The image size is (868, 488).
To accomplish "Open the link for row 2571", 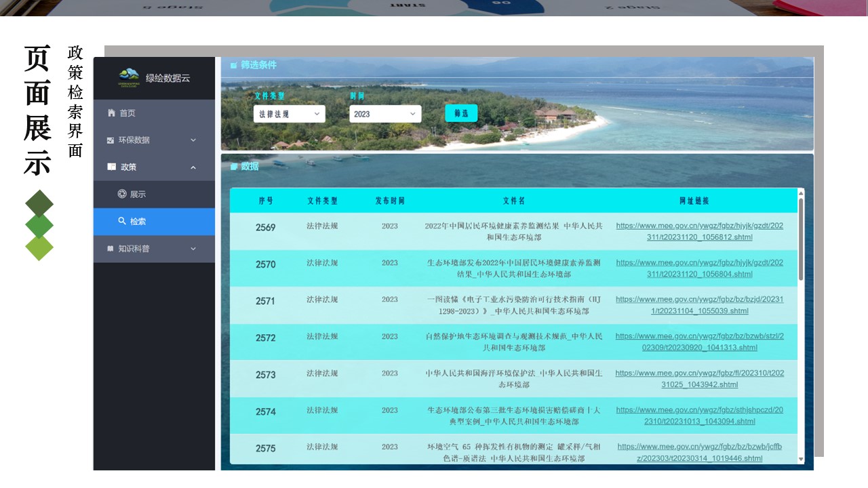I will [700, 305].
